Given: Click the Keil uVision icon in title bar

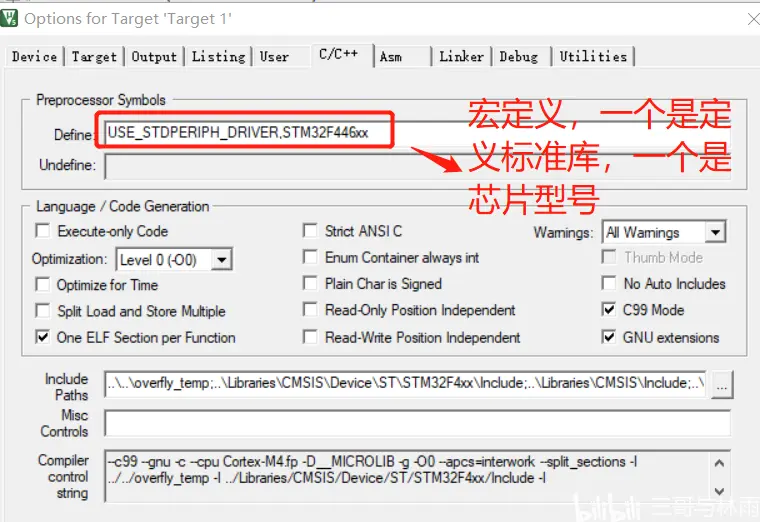Looking at the screenshot, I should pyautogui.click(x=9, y=18).
